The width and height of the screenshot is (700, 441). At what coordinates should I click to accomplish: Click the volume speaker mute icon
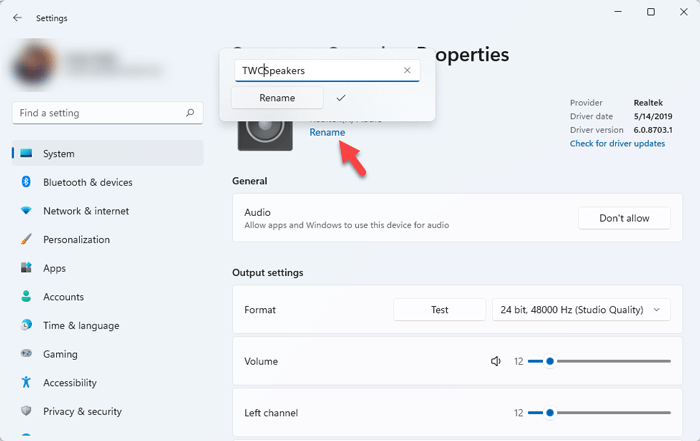495,361
